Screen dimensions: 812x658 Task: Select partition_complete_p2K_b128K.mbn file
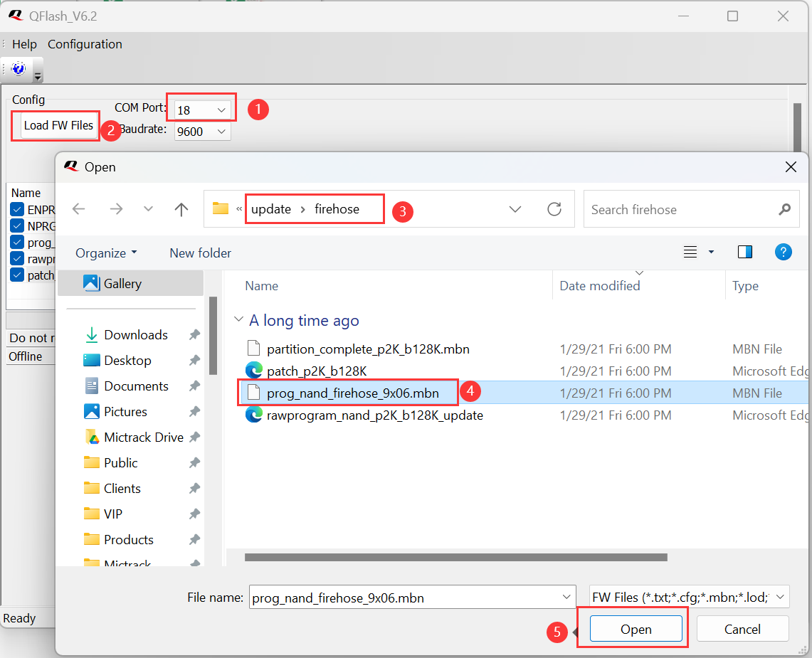pyautogui.click(x=367, y=349)
